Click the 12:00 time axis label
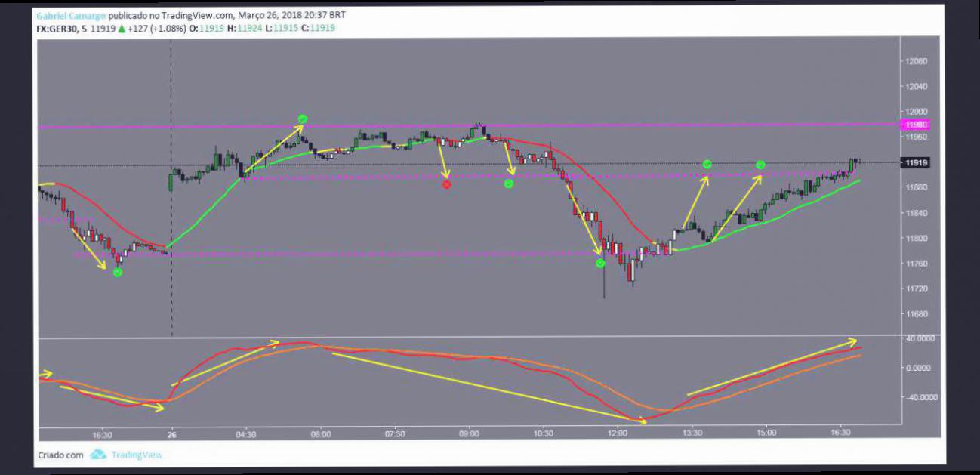 pos(618,434)
